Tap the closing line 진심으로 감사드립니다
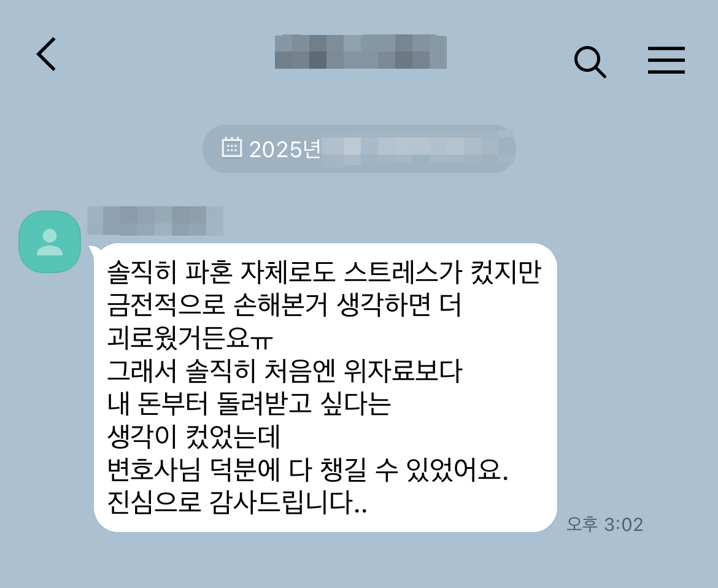 [x=237, y=503]
